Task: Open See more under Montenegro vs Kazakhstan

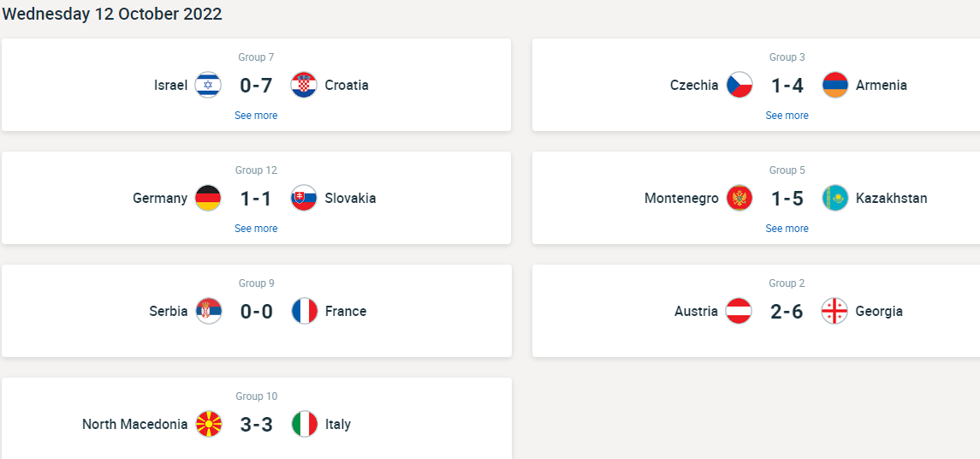Action: pos(787,229)
